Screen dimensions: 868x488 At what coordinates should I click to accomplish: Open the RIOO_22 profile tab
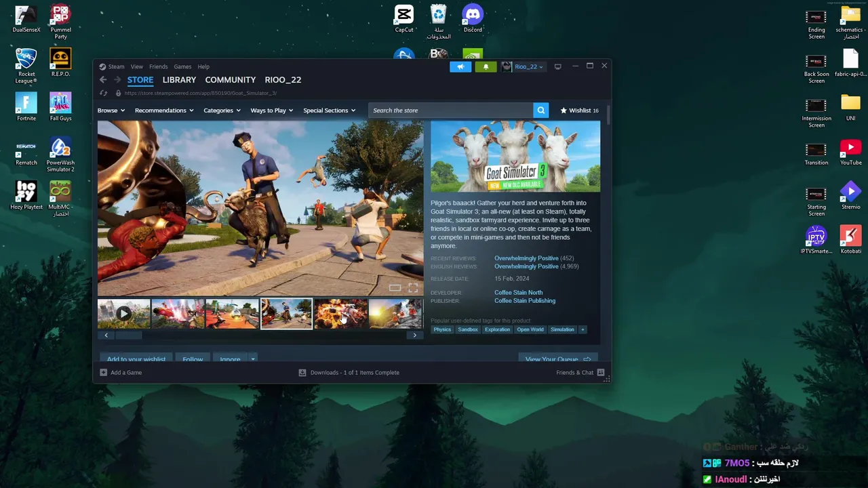tap(283, 80)
